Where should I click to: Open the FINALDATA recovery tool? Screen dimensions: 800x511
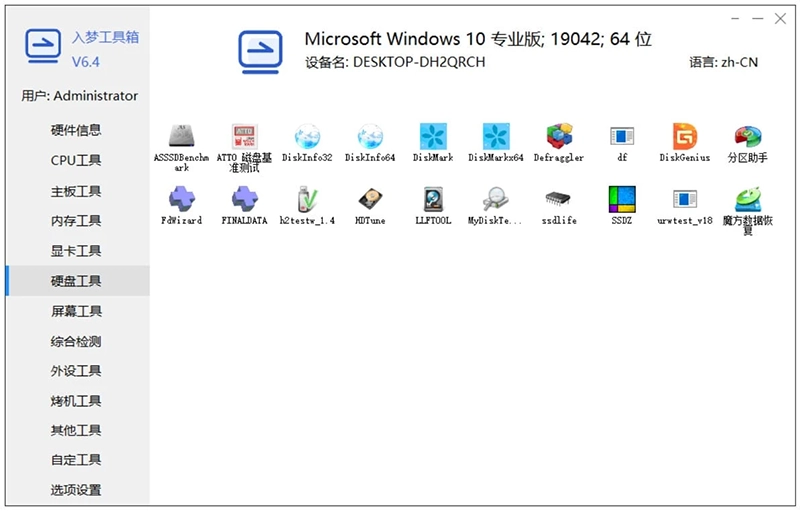(244, 200)
